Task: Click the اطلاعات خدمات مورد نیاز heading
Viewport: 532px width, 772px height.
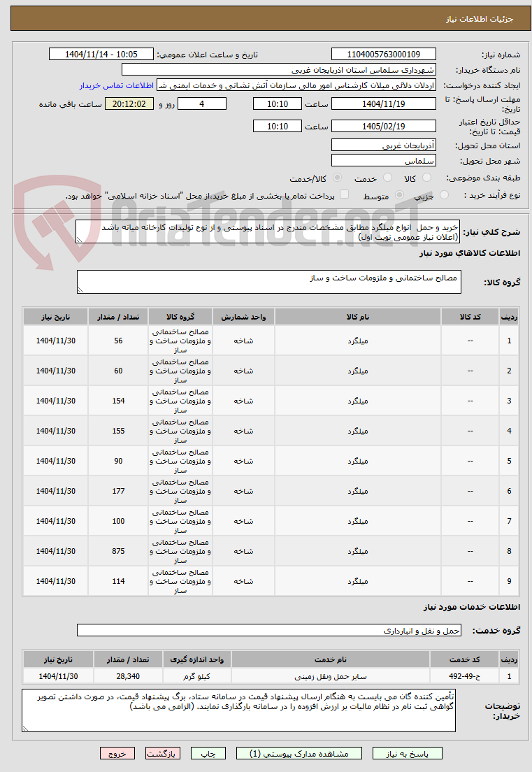Action: [x=471, y=606]
